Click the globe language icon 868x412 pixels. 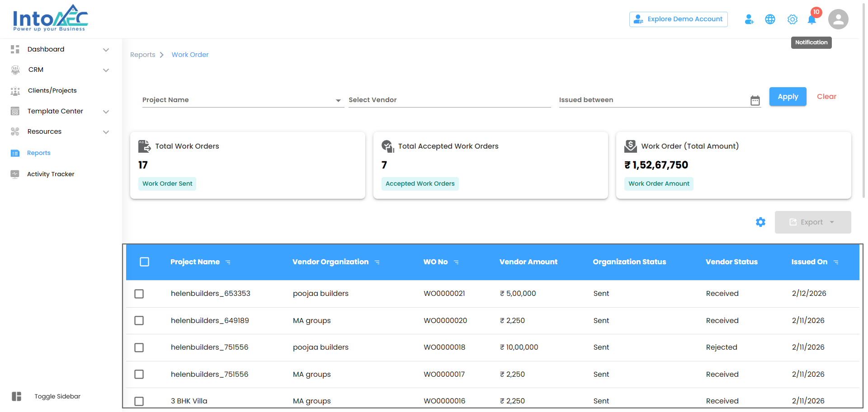(x=770, y=19)
